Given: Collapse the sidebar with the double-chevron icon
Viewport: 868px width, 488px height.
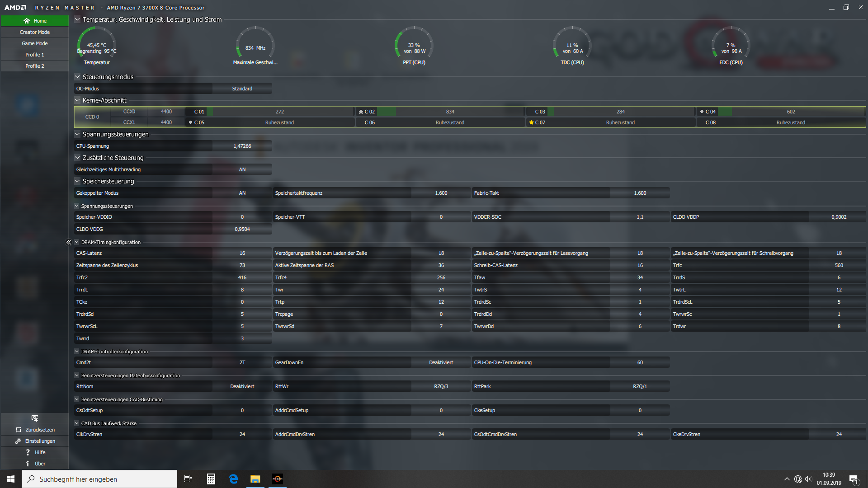Looking at the screenshot, I should click(69, 242).
